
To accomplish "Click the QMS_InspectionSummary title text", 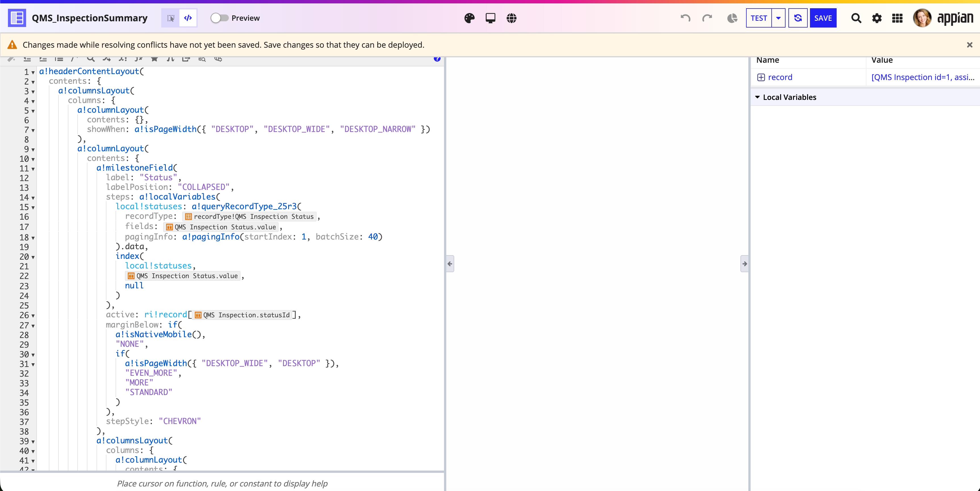I will [89, 18].
